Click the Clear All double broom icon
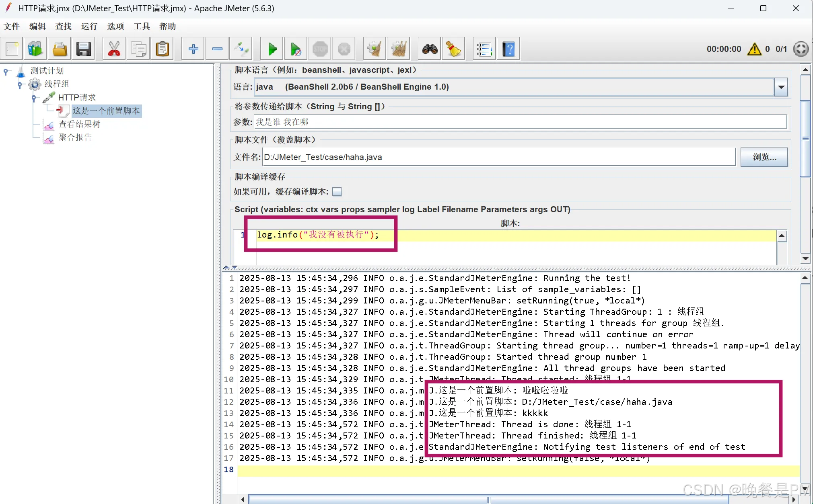Viewport: 813px width, 504px height. pos(399,49)
